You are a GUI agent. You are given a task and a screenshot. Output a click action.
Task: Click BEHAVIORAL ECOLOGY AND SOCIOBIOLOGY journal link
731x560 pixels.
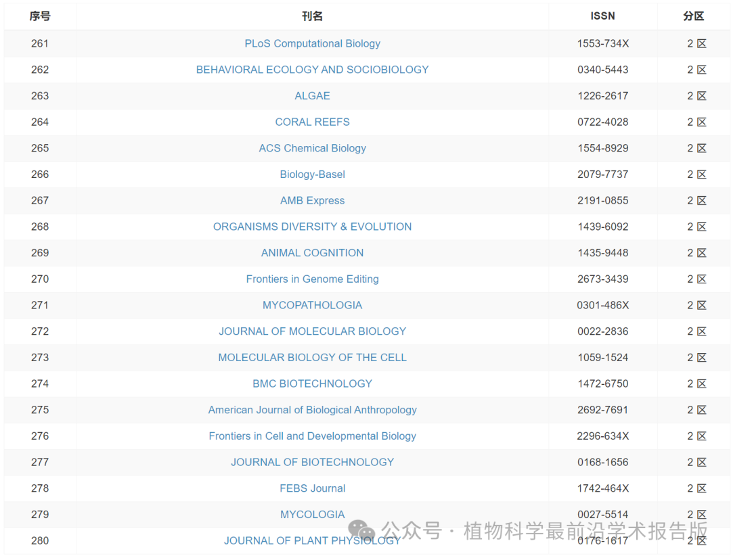click(312, 70)
